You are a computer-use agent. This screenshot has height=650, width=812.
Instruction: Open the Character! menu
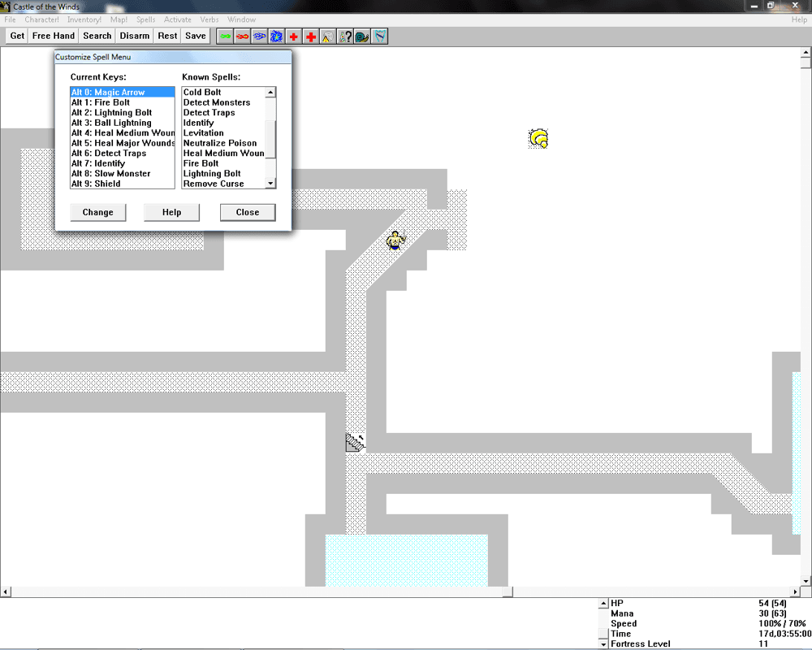[x=42, y=19]
